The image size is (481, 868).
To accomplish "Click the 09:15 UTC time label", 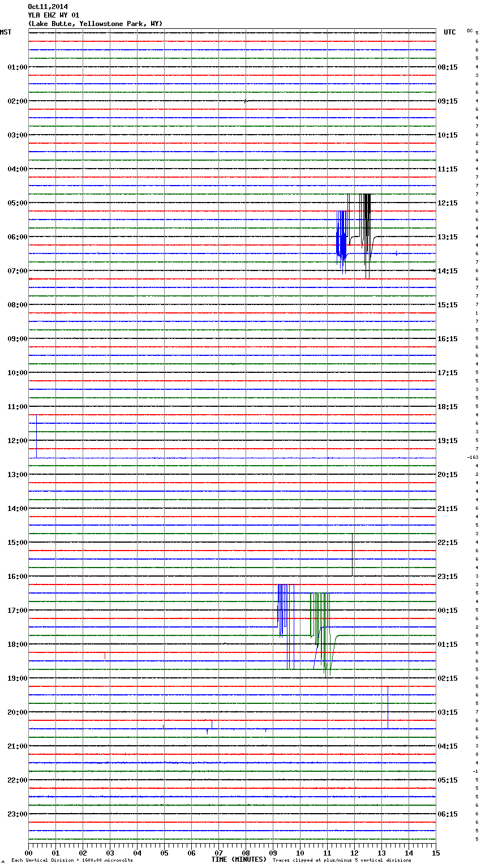I will pyautogui.click(x=448, y=101).
